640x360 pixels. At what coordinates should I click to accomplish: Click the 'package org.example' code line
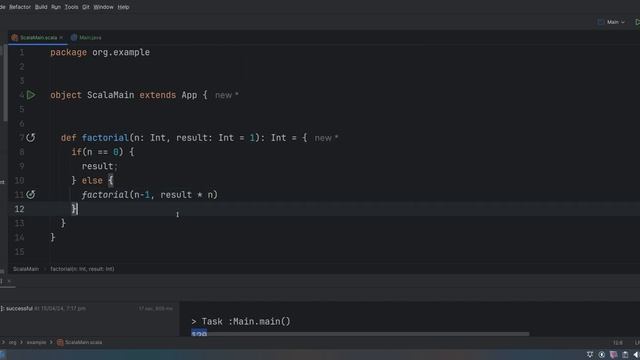point(100,52)
